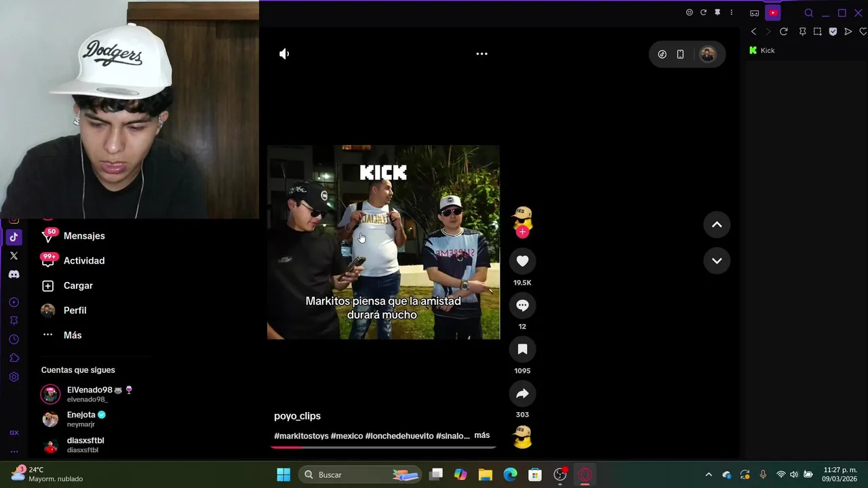The image size is (868, 488).
Task: Open Pinboards in the Opera sidebar
Action: [14, 321]
